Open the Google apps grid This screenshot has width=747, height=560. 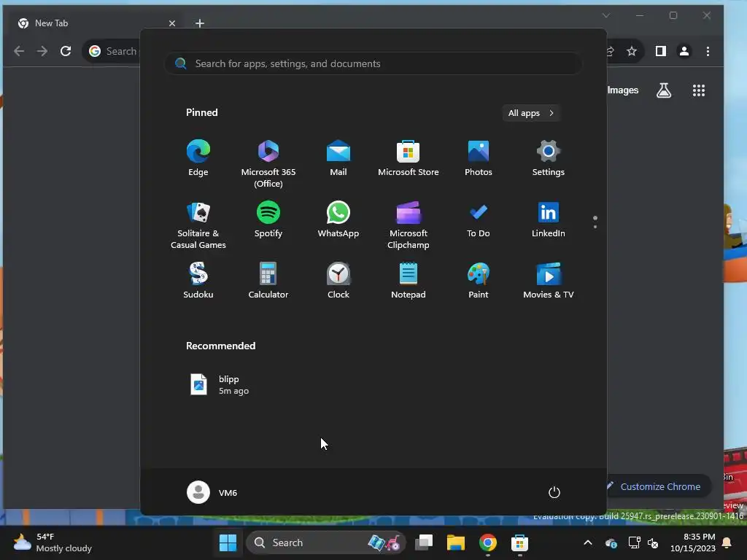pos(698,90)
